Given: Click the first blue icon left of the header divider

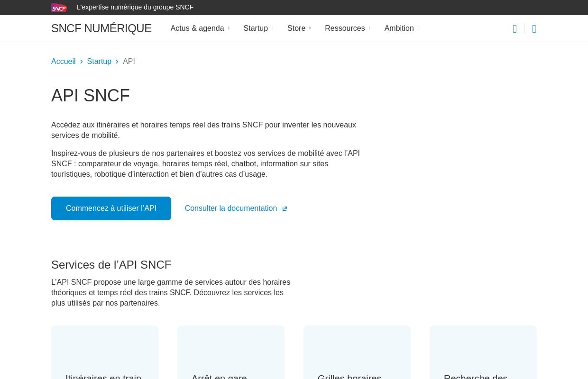Looking at the screenshot, I should (515, 29).
